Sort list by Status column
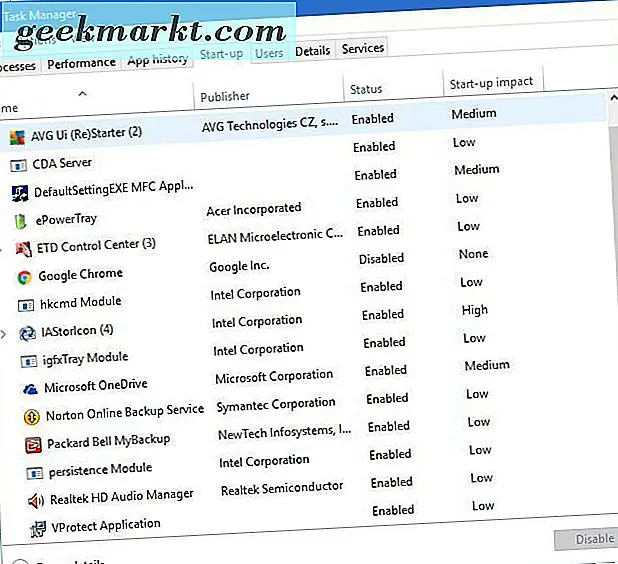This screenshot has height=564, width=618. coord(366,89)
